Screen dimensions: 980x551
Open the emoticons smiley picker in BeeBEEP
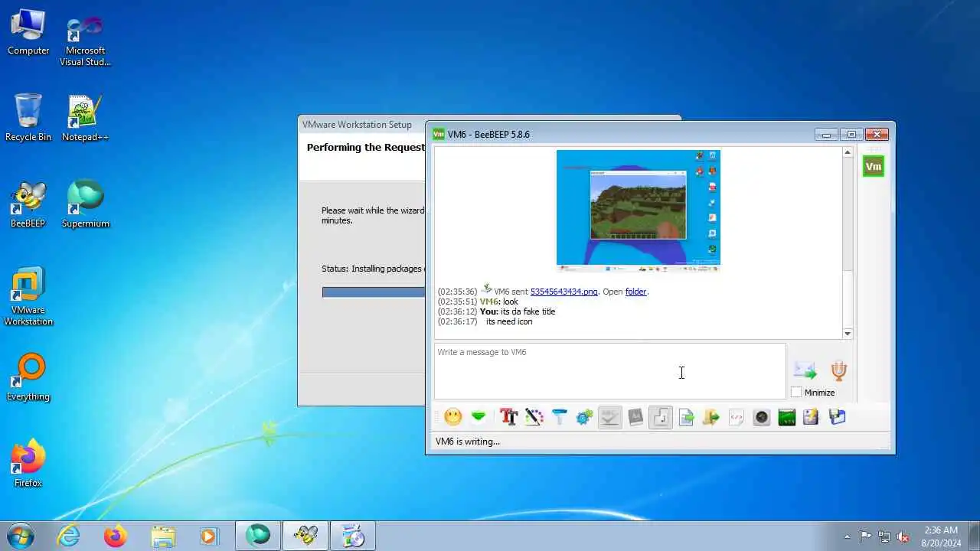tap(453, 417)
